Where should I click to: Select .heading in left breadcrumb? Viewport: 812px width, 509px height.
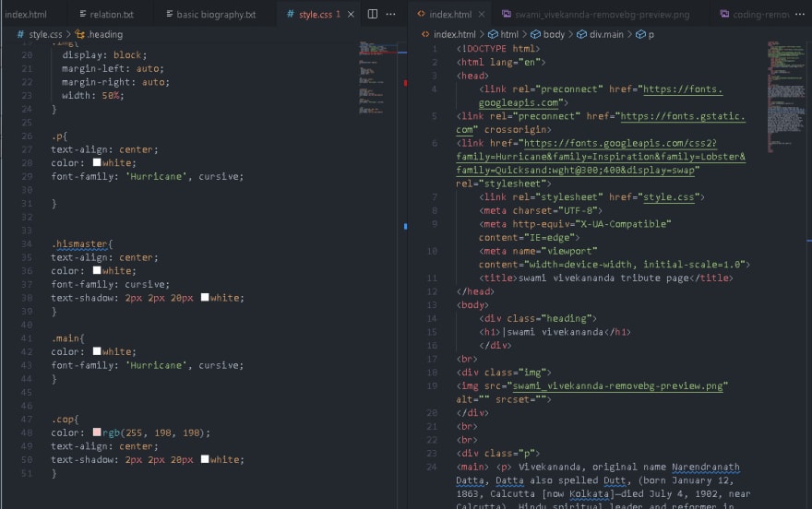click(x=104, y=35)
